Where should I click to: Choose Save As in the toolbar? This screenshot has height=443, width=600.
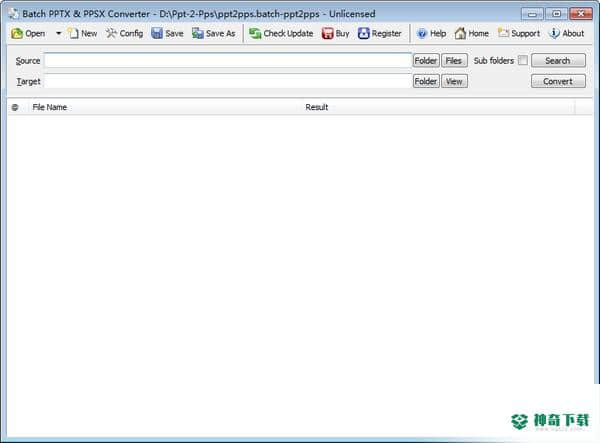click(x=214, y=34)
